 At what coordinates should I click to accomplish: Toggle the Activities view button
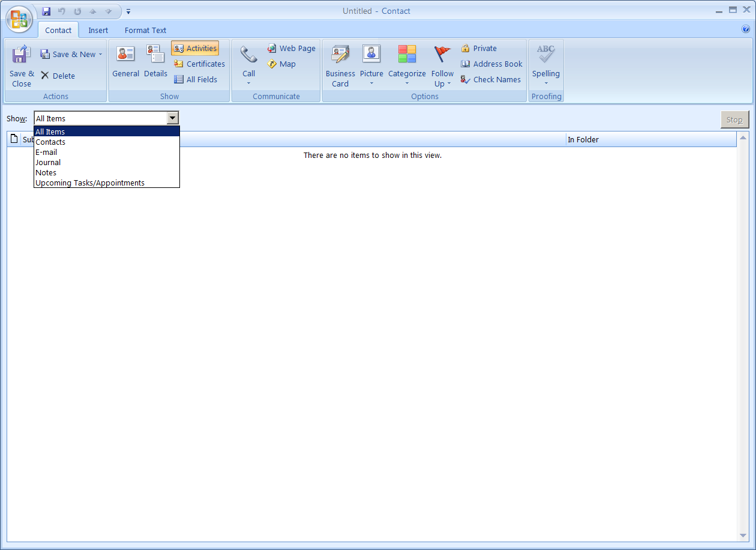pos(195,48)
